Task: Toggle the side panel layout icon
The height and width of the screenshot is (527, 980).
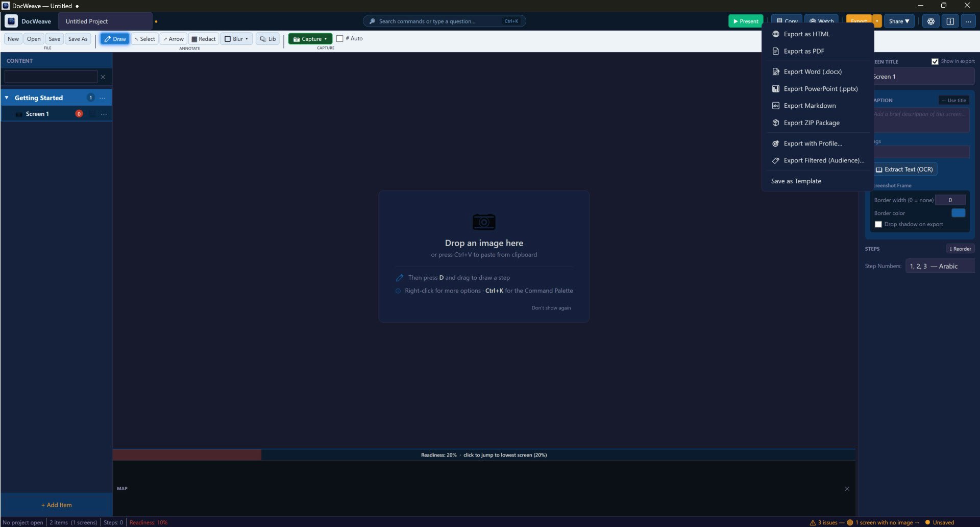Action: [x=950, y=21]
